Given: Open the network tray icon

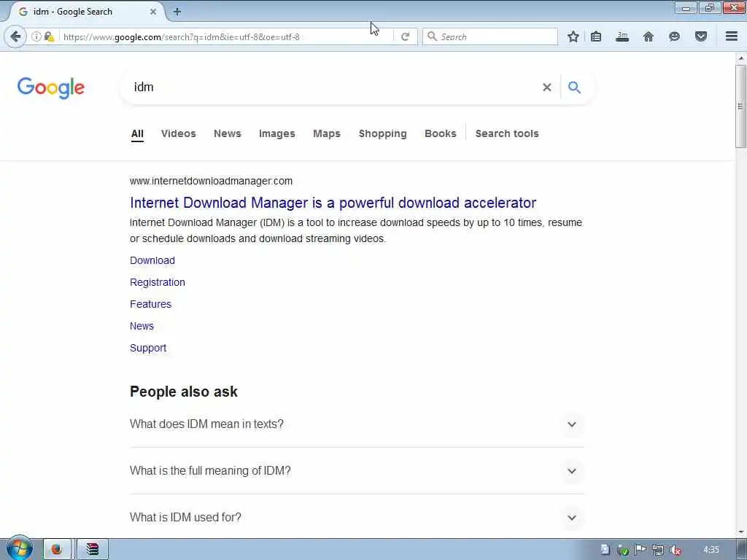Looking at the screenshot, I should (658, 550).
